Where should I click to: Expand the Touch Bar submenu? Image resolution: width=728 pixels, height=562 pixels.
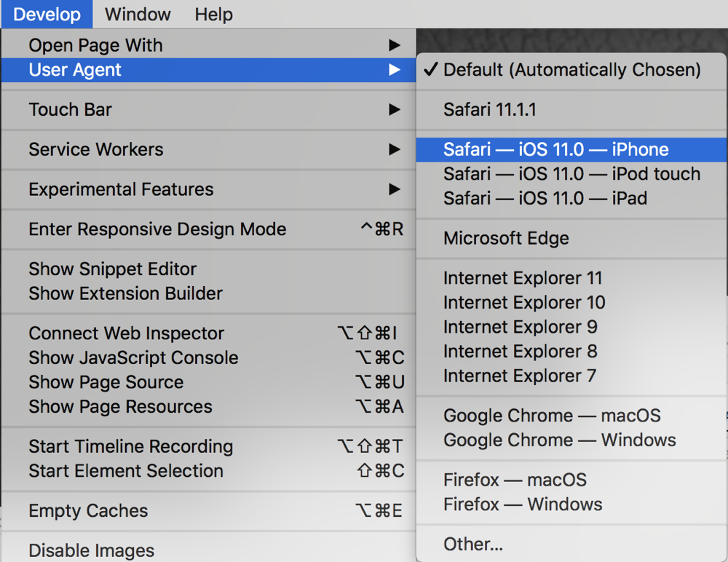pos(208,110)
